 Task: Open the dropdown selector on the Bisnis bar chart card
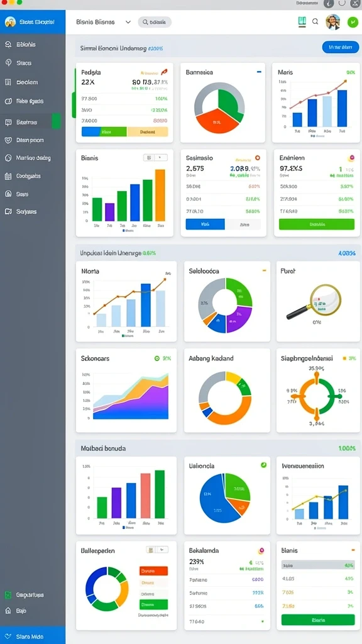(156, 157)
